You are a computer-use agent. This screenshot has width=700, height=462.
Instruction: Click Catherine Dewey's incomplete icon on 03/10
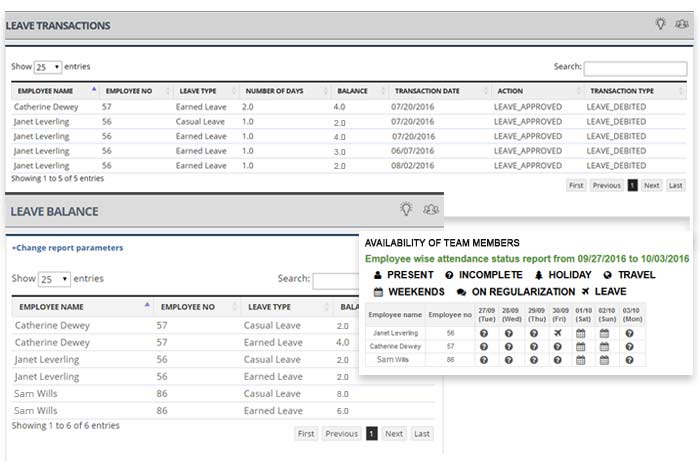pyautogui.click(x=629, y=346)
